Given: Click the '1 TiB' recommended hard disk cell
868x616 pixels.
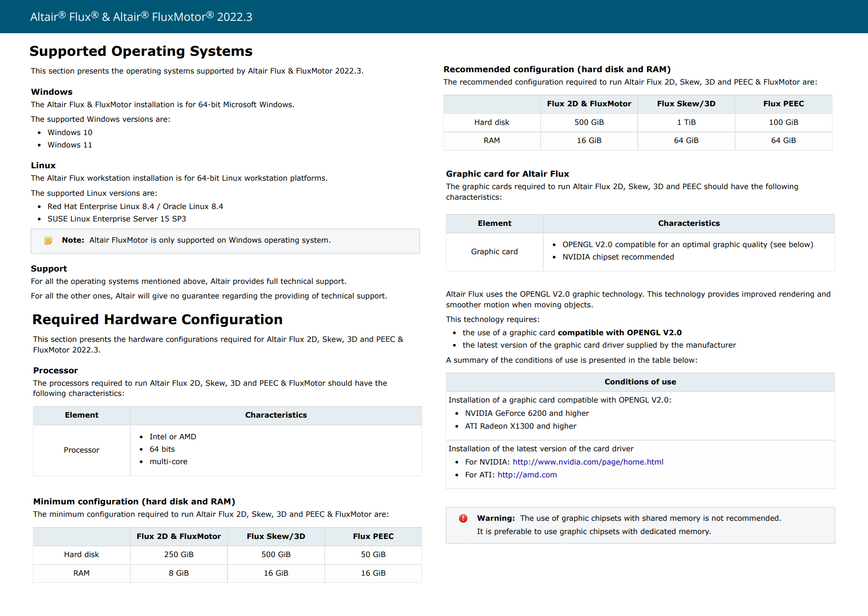Looking at the screenshot, I should click(x=687, y=122).
